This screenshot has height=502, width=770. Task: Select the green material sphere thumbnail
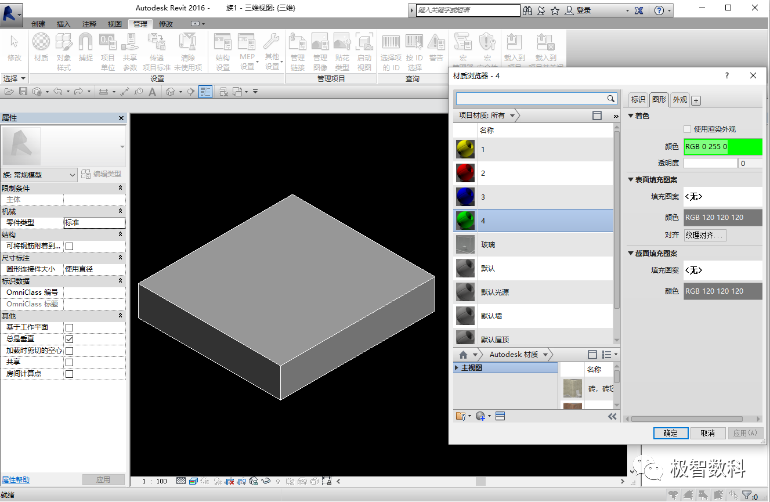tap(465, 221)
